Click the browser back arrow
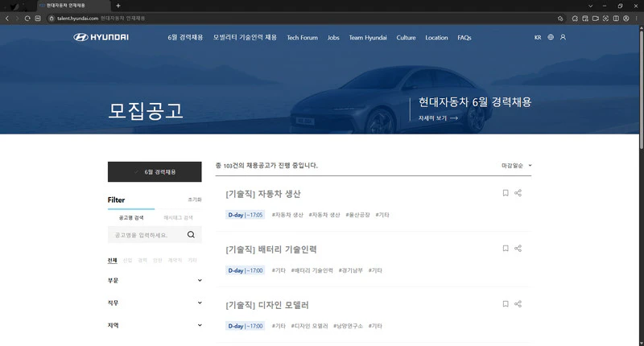Viewport: 644px width, 346px height. 7,18
